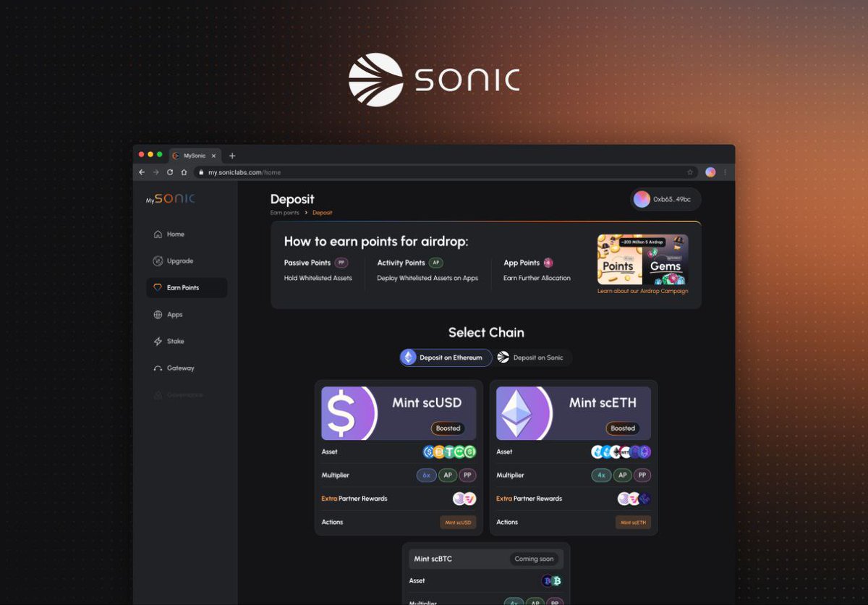Click Learn about our Airdrop Campaign link

pos(643,291)
